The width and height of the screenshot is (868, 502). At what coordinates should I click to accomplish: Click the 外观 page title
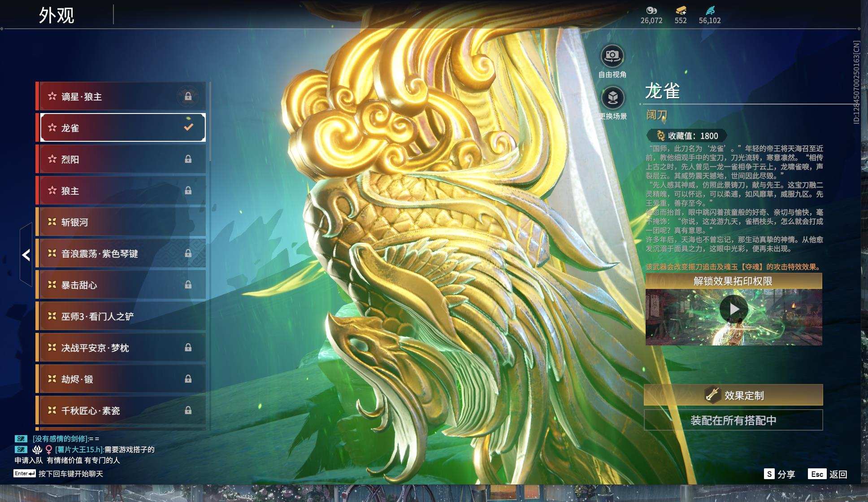pos(56,15)
